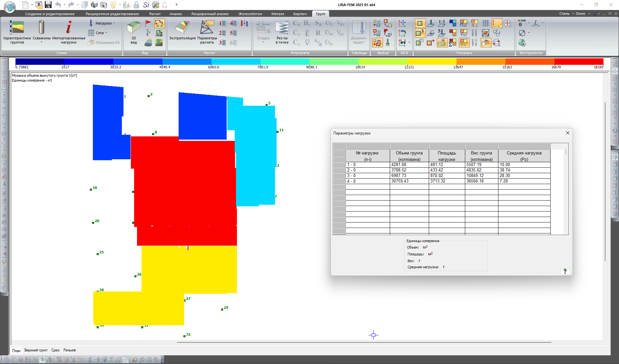Close the Параметры нагрузки dialog
Image resolution: width=619 pixels, height=364 pixels.
point(567,133)
